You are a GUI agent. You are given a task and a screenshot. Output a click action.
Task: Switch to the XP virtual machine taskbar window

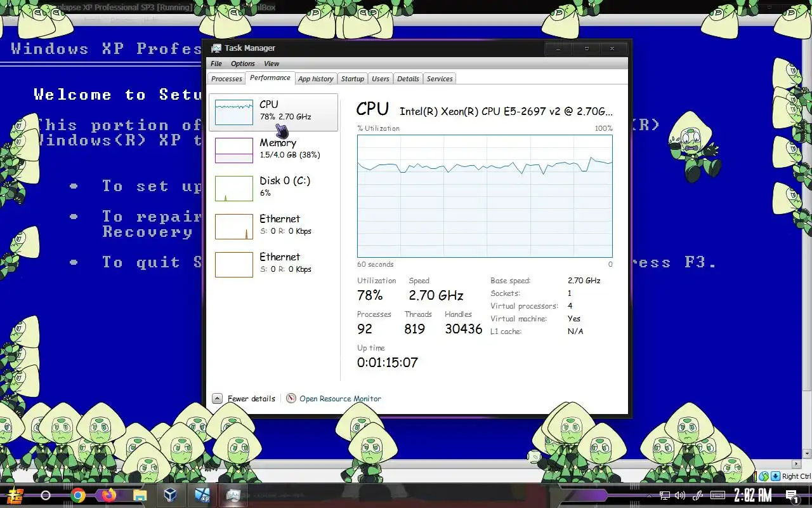click(x=202, y=495)
